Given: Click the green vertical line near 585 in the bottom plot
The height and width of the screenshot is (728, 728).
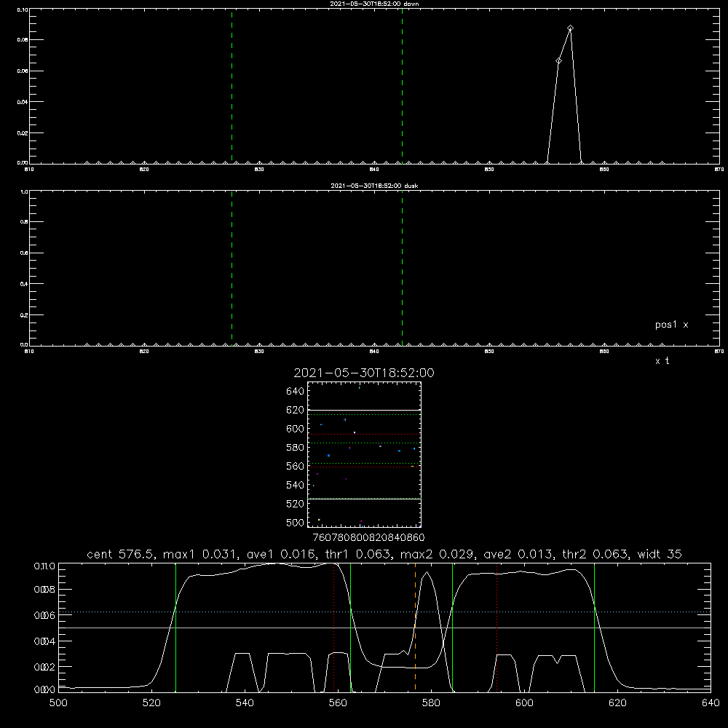Looking at the screenshot, I should (x=452, y=627).
